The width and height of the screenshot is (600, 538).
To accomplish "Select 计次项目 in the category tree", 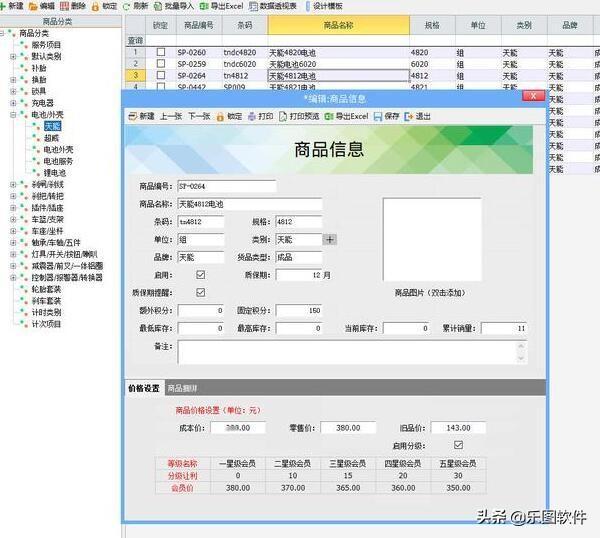I will [x=46, y=324].
